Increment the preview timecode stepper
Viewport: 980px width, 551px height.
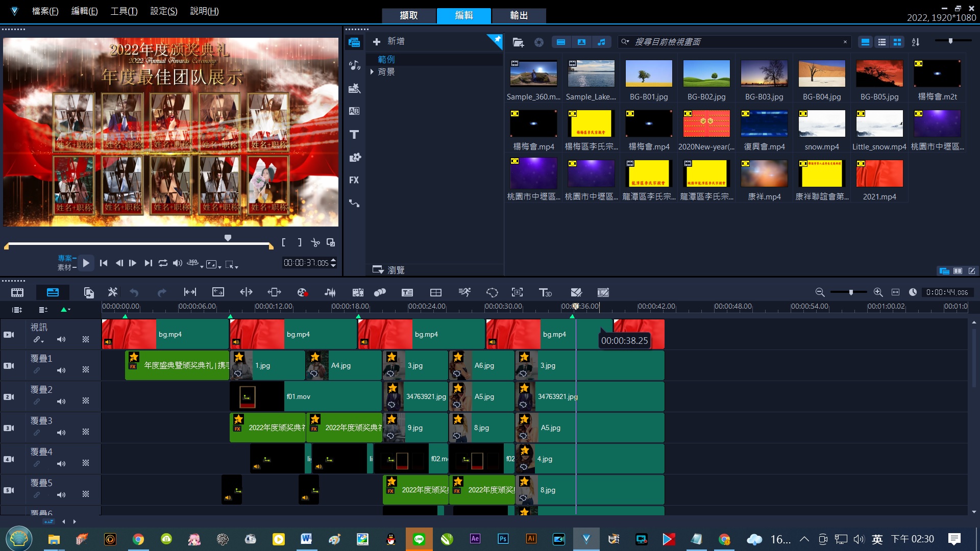point(333,260)
